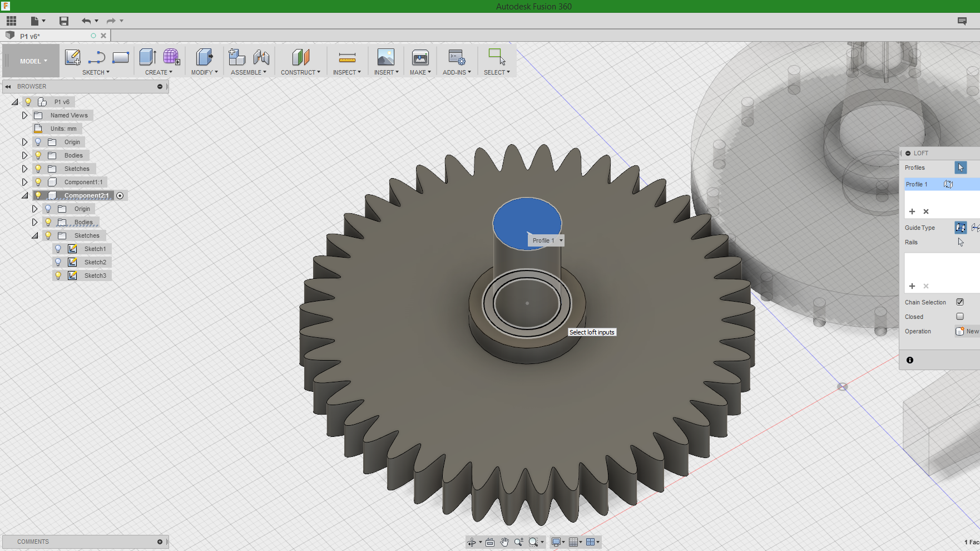Viewport: 980px width, 551px height.
Task: Click the Assemble new component icon
Action: [237, 57]
